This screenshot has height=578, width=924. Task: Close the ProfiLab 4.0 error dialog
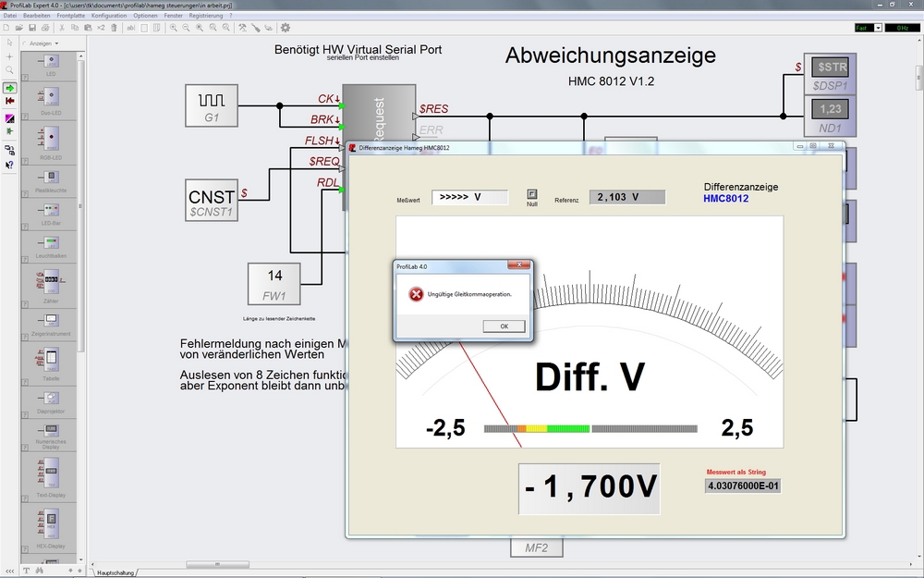[x=519, y=265]
